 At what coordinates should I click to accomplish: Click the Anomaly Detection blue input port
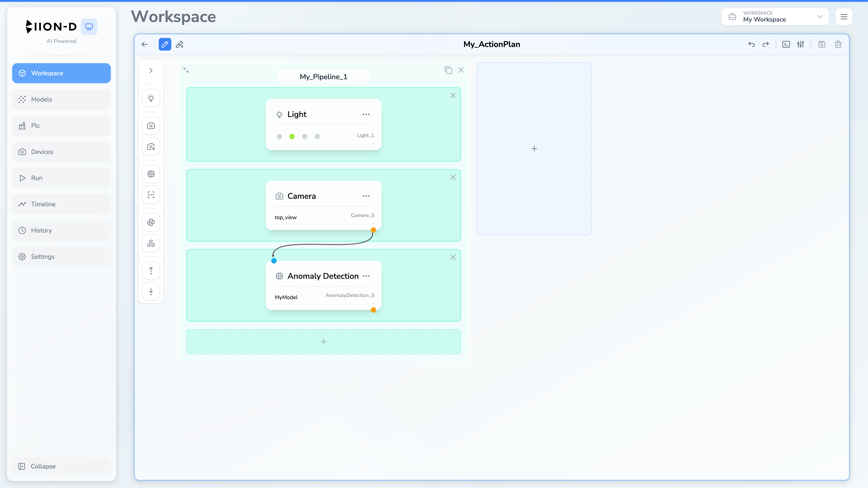274,261
